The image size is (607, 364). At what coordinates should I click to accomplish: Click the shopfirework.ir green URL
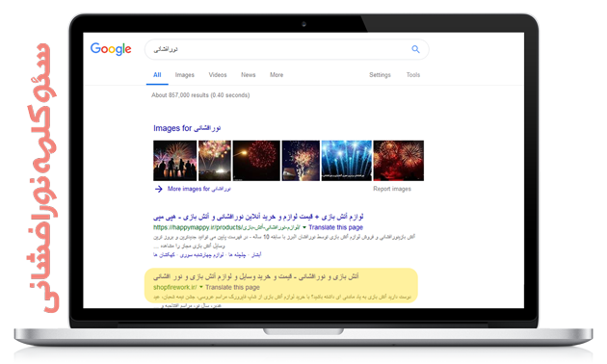point(175,287)
